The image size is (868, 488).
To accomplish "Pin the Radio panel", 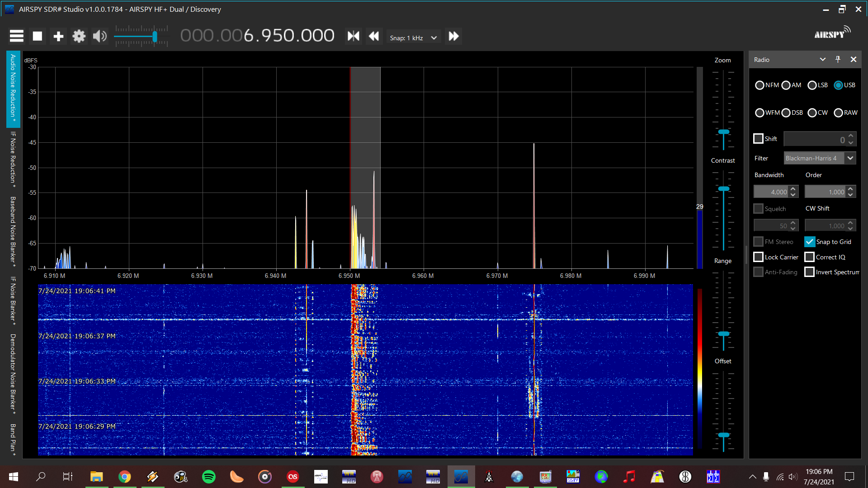I will [838, 60].
